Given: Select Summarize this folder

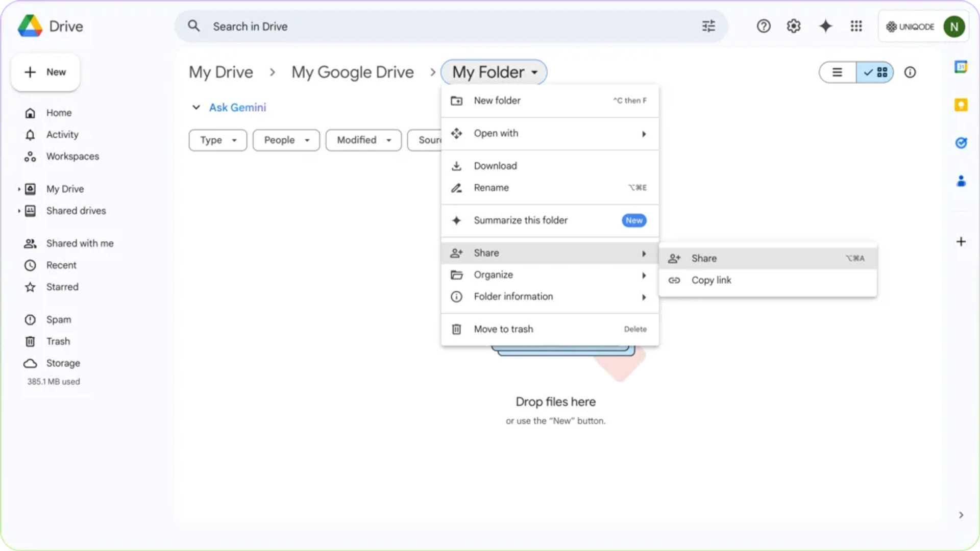Looking at the screenshot, I should point(550,220).
